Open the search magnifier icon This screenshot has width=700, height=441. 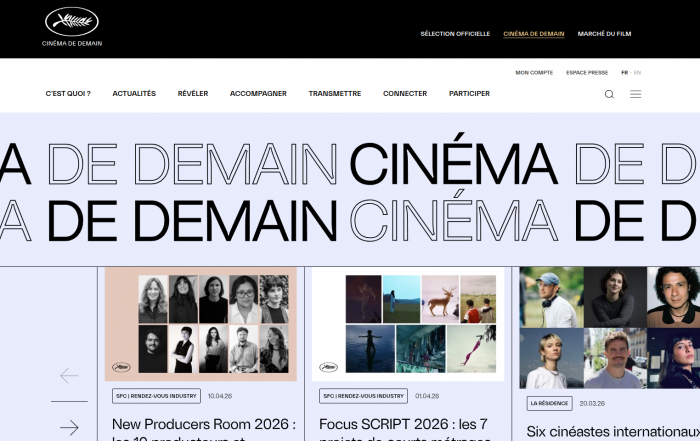[x=609, y=94]
